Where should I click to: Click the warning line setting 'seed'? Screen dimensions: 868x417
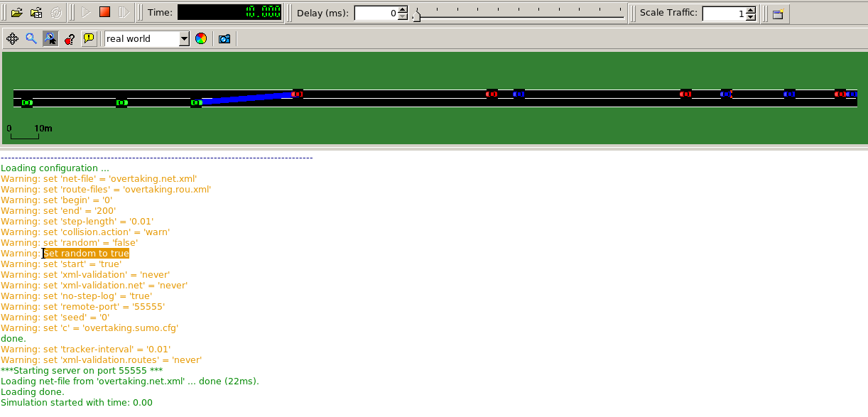(x=55, y=318)
